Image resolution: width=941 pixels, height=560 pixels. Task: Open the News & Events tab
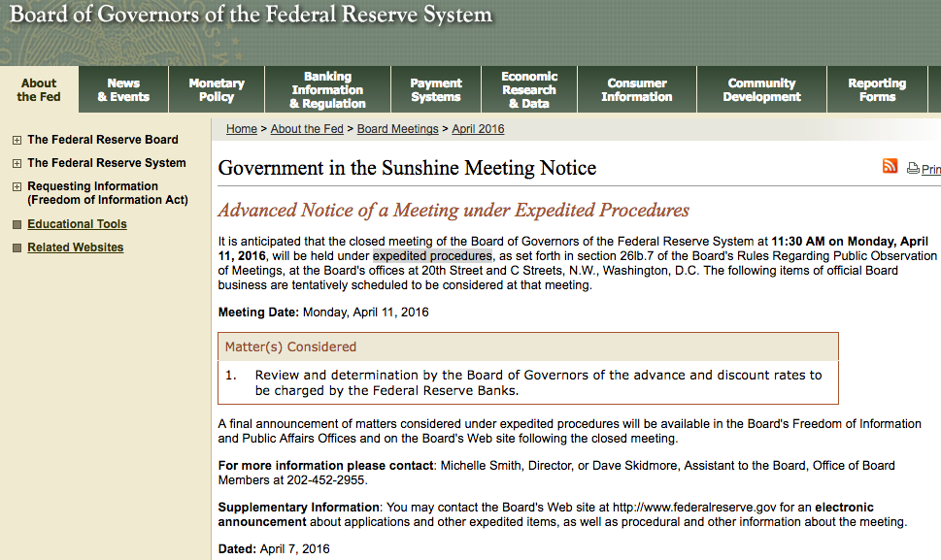coord(123,90)
